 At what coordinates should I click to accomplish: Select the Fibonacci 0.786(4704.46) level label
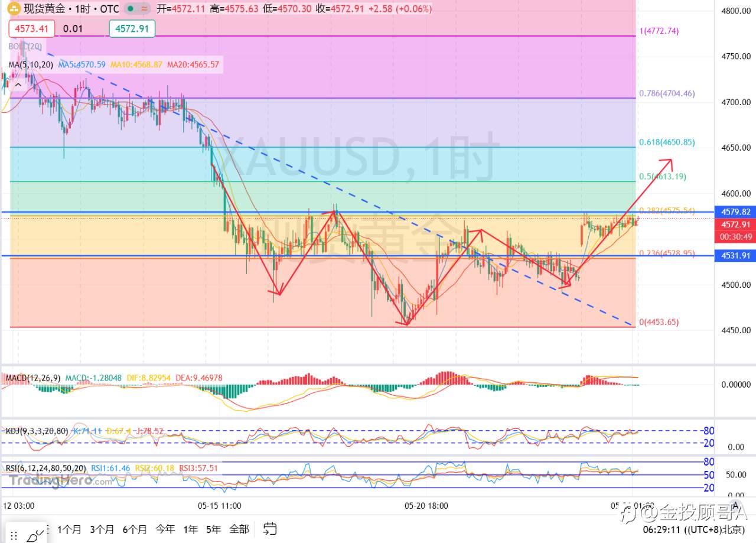(667, 93)
